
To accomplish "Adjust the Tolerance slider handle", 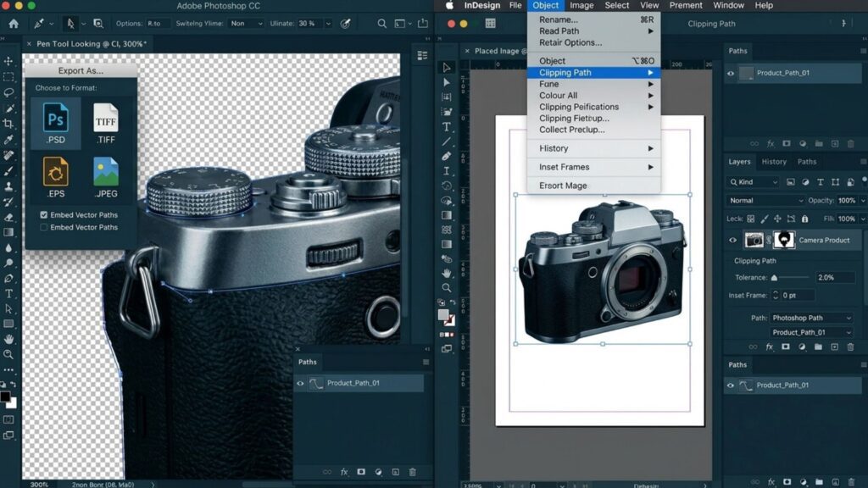I will click(774, 278).
